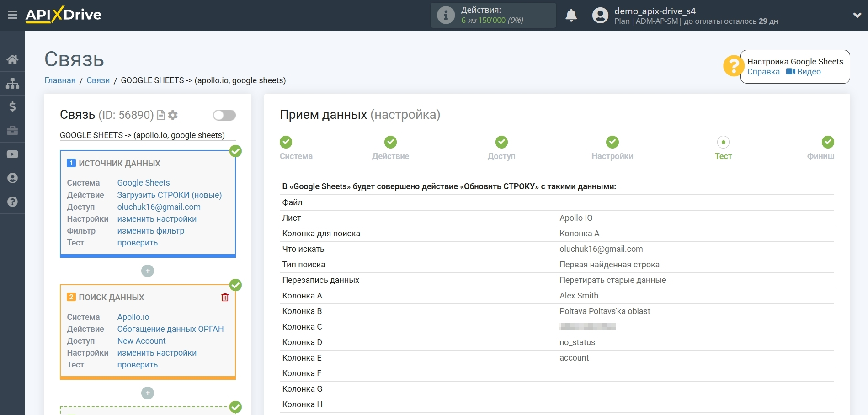Open the Связи breadcrumb link
This screenshot has height=415, width=868.
98,80
